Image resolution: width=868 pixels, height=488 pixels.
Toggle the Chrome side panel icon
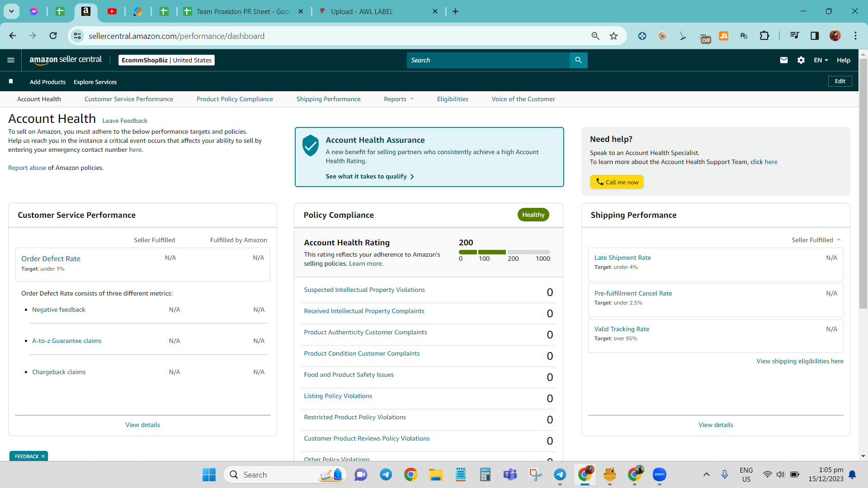click(815, 36)
